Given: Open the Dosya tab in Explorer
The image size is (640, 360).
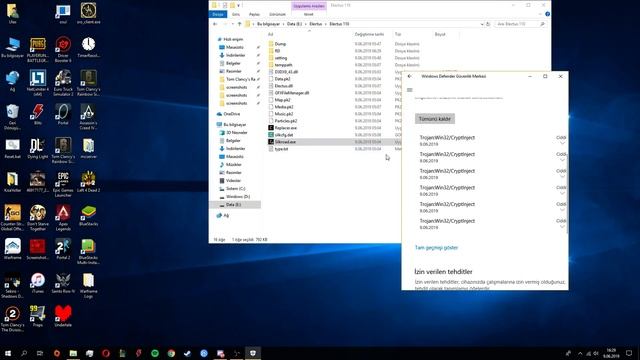Looking at the screenshot, I should pos(218,14).
